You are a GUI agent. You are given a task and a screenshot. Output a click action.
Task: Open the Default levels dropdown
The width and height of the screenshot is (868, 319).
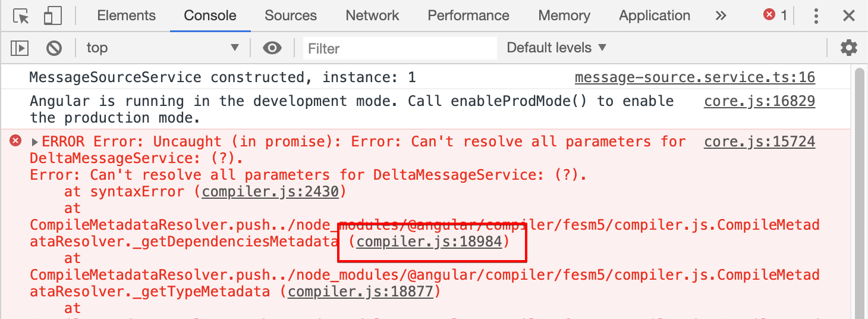pyautogui.click(x=556, y=48)
